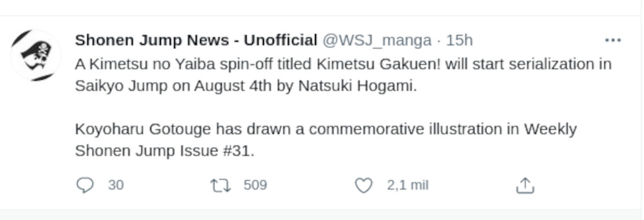Open the tweet via the 15h timestamp
The height and width of the screenshot is (220, 644).
click(x=459, y=40)
